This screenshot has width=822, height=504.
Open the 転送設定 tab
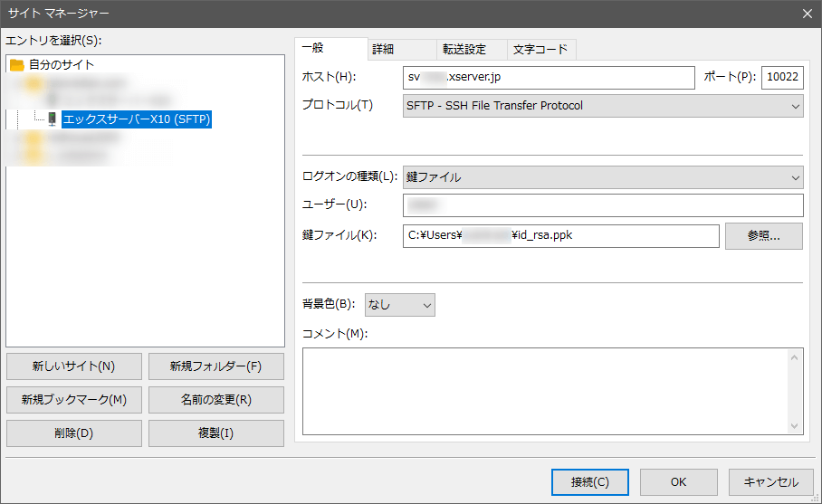[x=464, y=50]
